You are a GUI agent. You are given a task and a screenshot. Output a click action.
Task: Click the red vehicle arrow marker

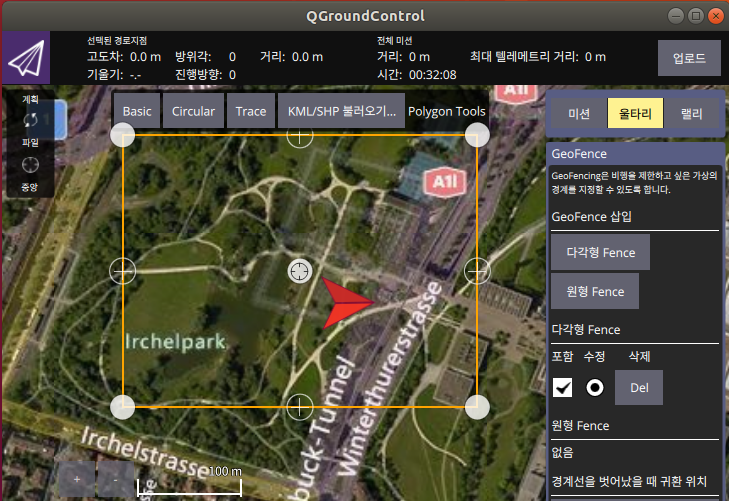point(348,303)
